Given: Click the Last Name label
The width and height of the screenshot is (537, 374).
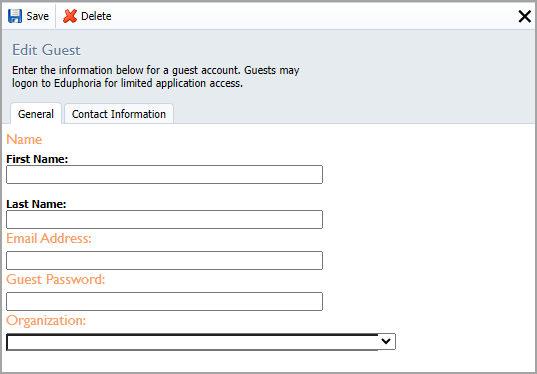Looking at the screenshot, I should pos(36,204).
